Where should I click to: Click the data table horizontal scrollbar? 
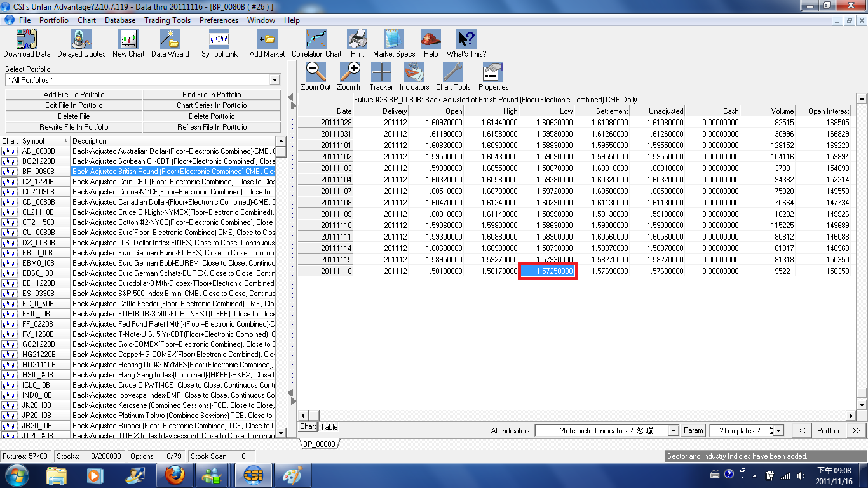(x=577, y=416)
